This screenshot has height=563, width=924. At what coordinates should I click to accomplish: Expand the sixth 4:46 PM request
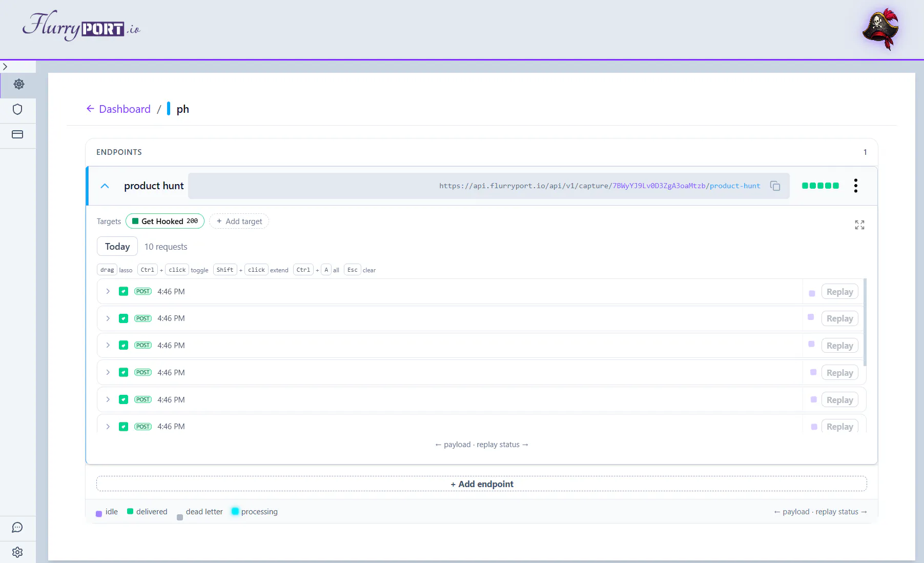pyautogui.click(x=108, y=427)
